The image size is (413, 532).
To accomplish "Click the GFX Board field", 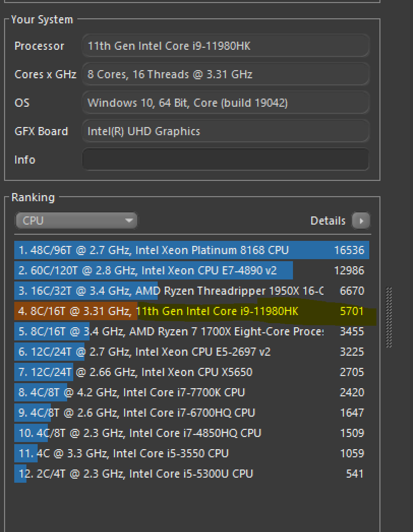I will pyautogui.click(x=225, y=131).
